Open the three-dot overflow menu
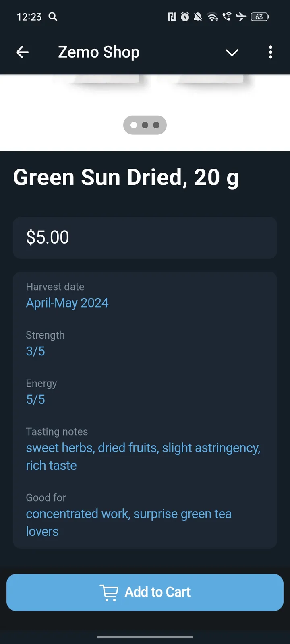The height and width of the screenshot is (644, 290). pyautogui.click(x=270, y=52)
